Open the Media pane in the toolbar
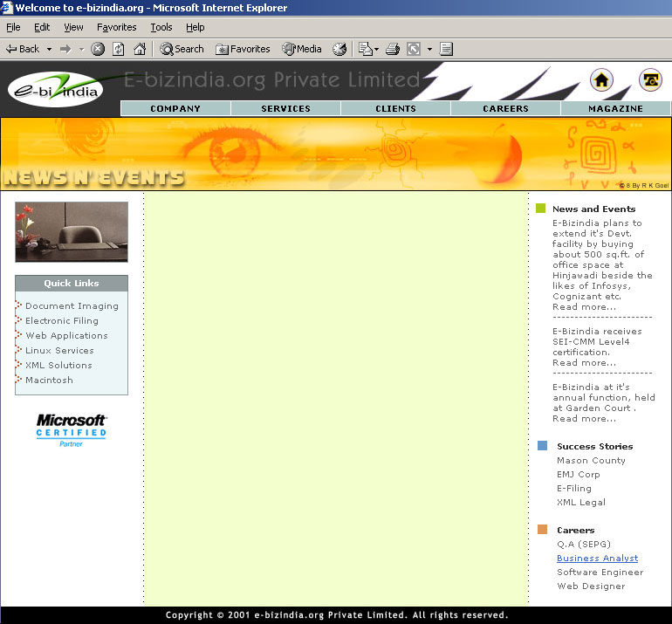Screen dimensions: 672x624 302,49
